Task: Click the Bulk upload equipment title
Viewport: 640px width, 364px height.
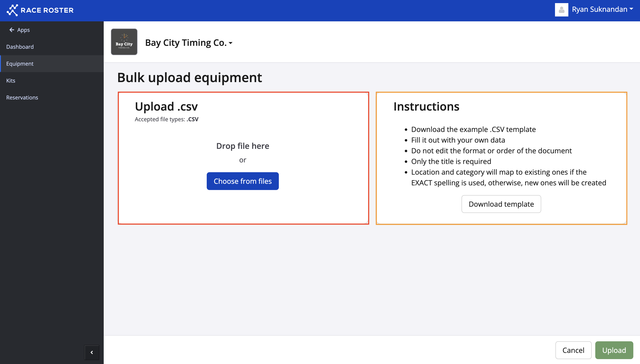Action: [x=190, y=77]
